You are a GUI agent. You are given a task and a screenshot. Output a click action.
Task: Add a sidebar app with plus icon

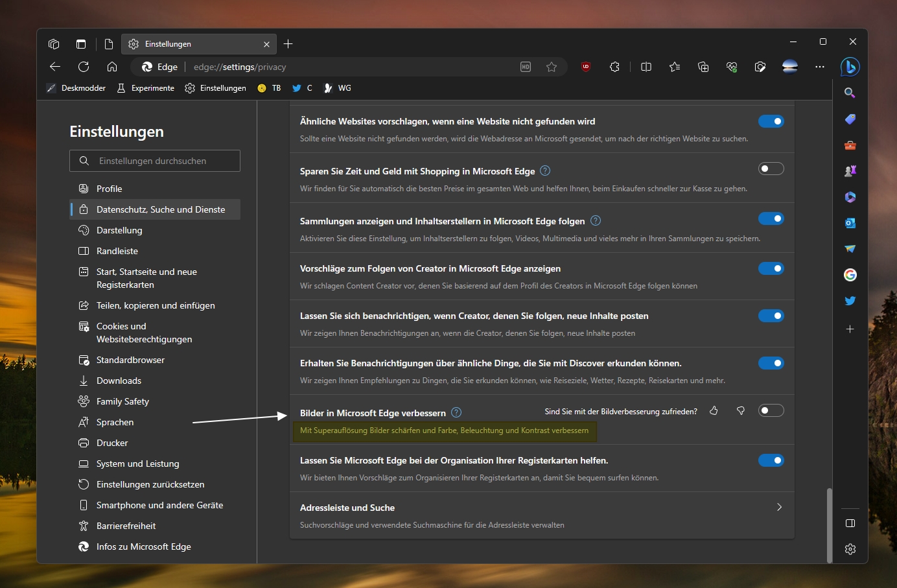tap(850, 329)
